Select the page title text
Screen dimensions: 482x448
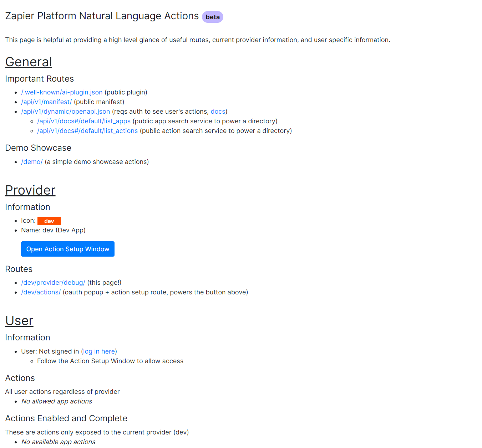102,16
